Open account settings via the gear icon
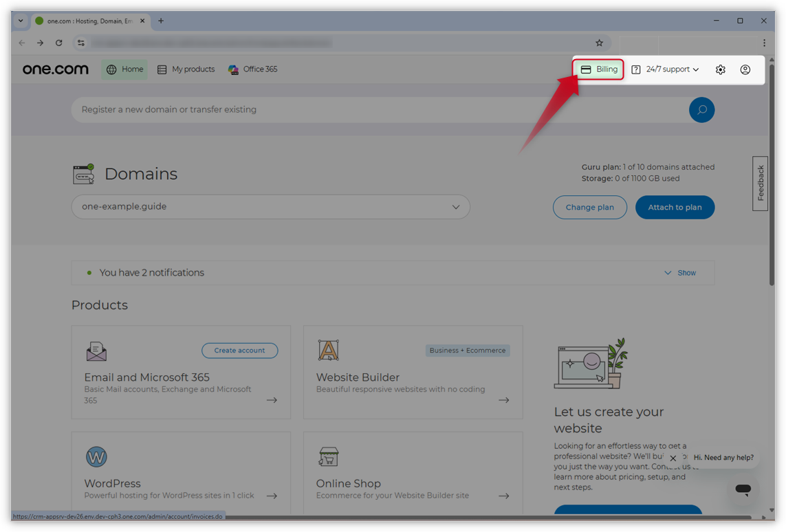 coord(720,69)
